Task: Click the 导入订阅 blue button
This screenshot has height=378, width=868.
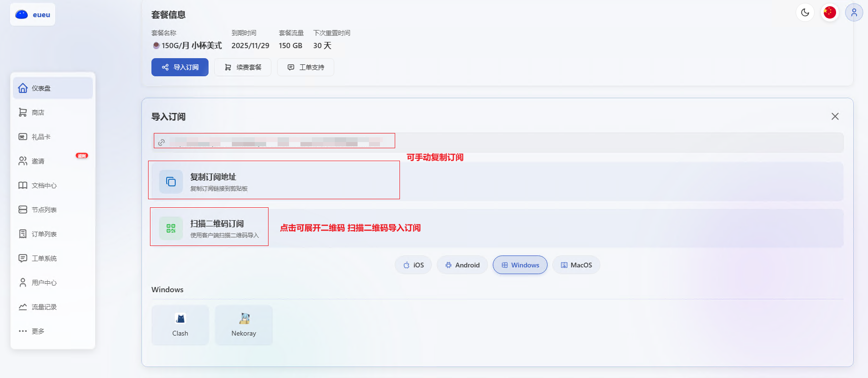Action: (180, 67)
